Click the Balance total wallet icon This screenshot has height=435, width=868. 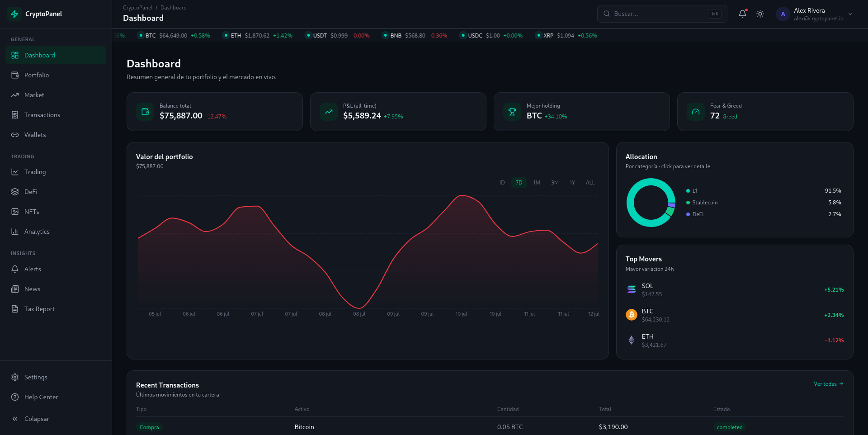pyautogui.click(x=145, y=112)
